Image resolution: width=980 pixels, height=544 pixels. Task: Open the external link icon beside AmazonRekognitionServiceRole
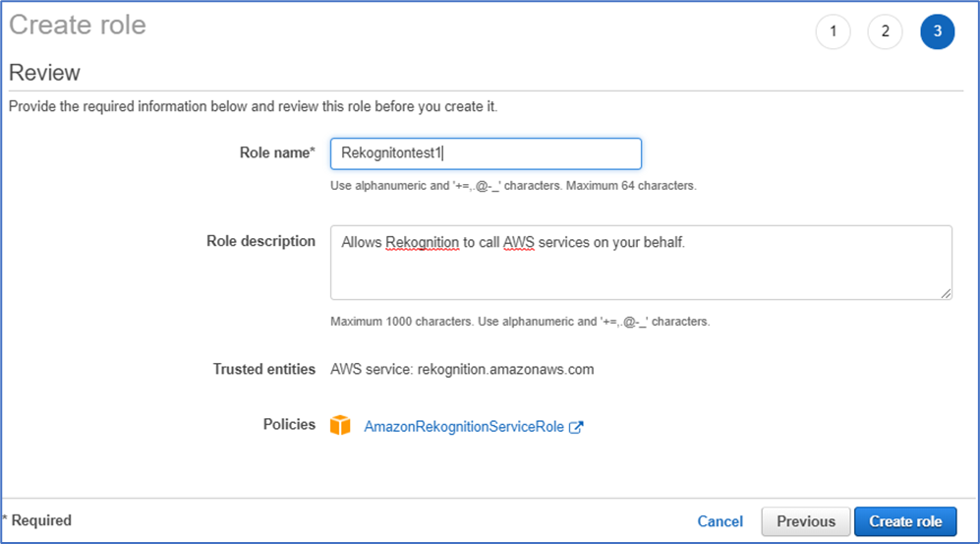576,427
